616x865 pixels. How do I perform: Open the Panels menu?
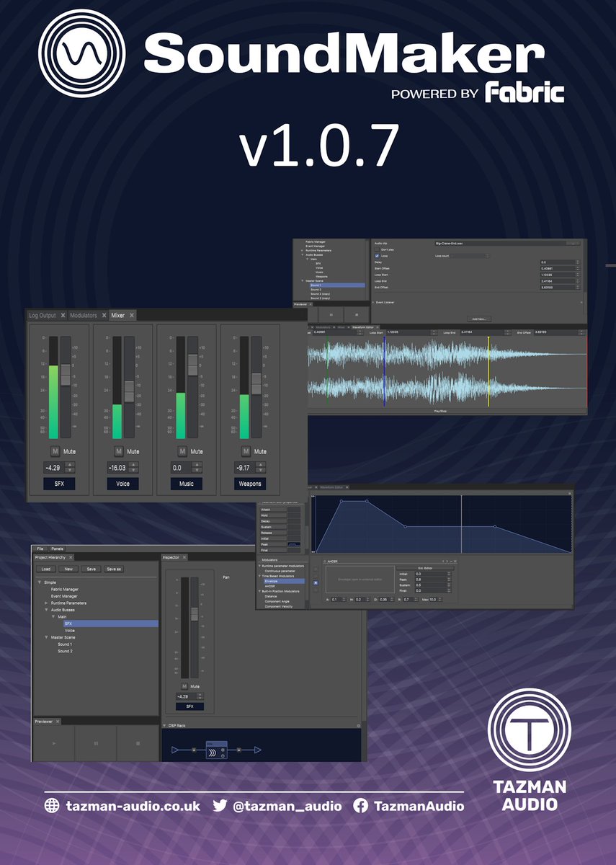[58, 549]
